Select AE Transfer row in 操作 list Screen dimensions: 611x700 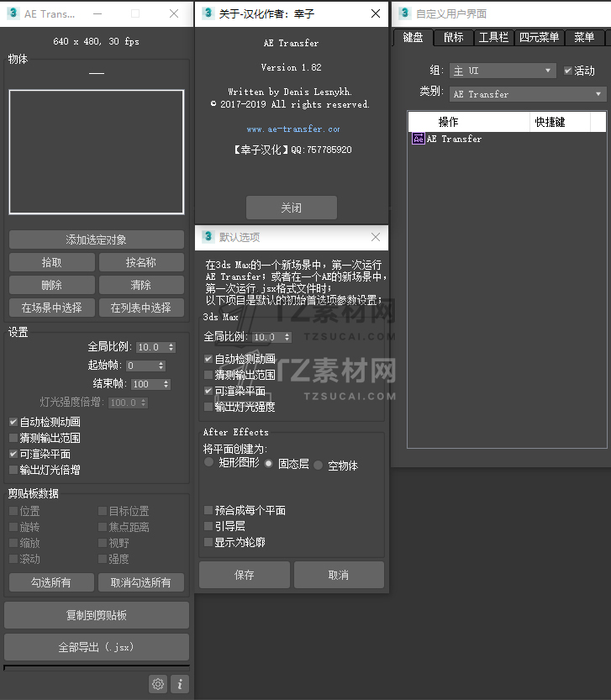[x=508, y=139]
